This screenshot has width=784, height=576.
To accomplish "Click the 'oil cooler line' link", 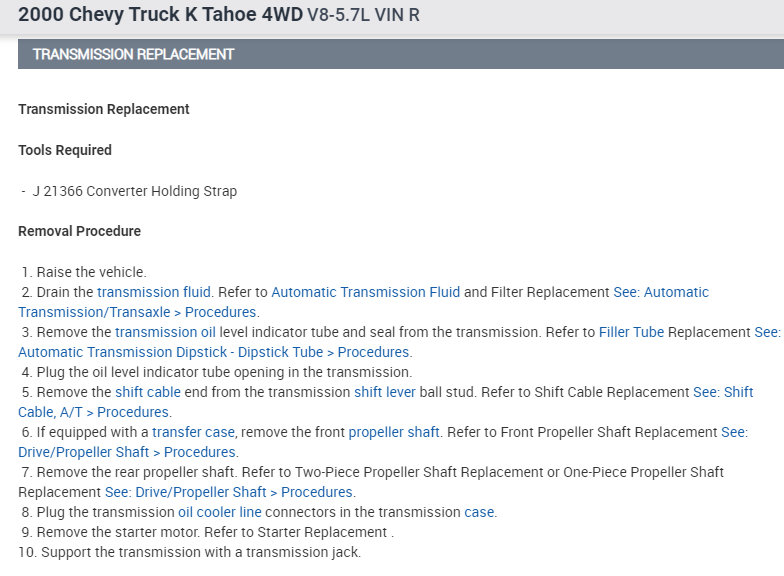I will point(219,512).
